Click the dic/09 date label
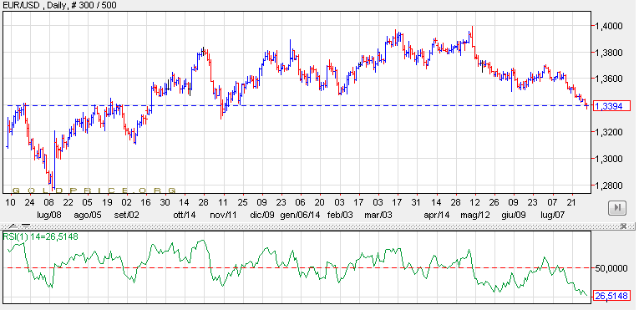The image size is (644, 310). (262, 215)
